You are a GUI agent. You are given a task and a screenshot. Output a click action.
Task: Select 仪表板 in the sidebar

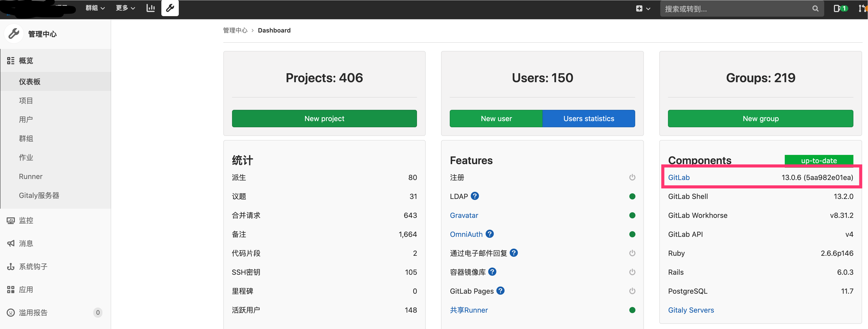click(55, 81)
